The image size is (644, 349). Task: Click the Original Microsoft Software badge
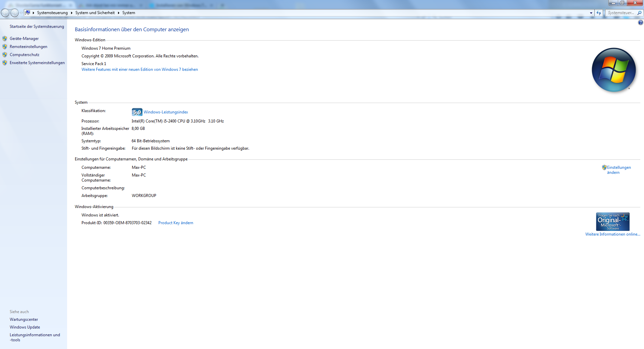(612, 221)
